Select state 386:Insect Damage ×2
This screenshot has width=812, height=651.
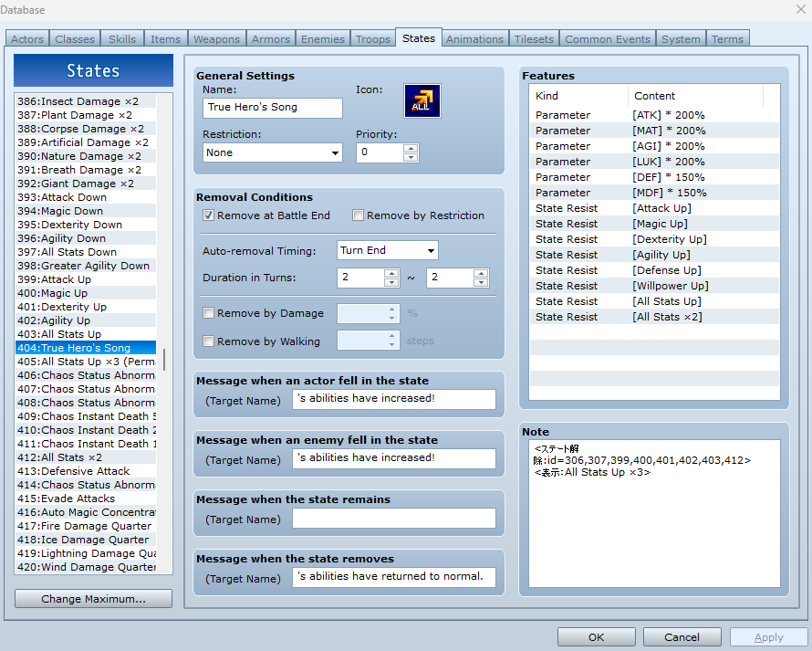point(86,101)
